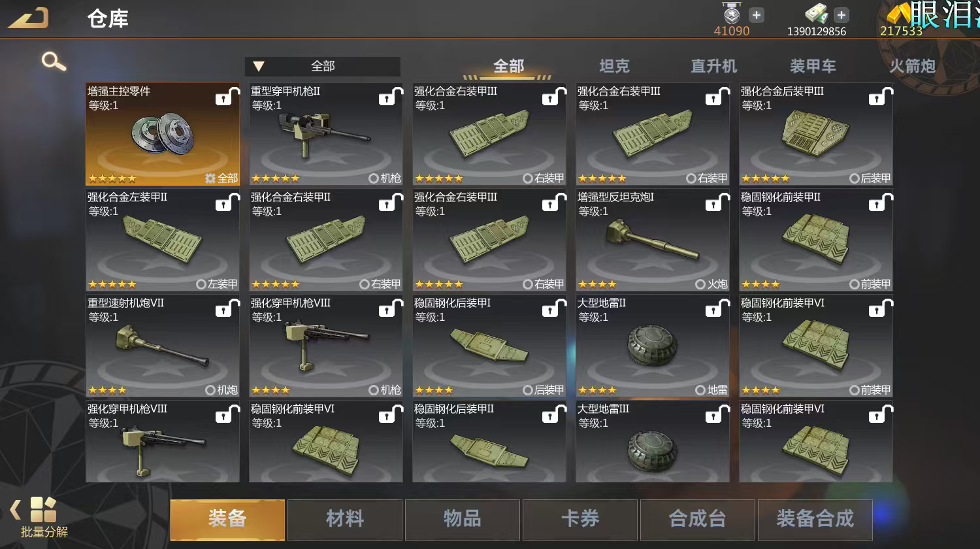The height and width of the screenshot is (549, 980).
Task: Open 批量分解 batch dismantle icon
Action: (x=44, y=516)
